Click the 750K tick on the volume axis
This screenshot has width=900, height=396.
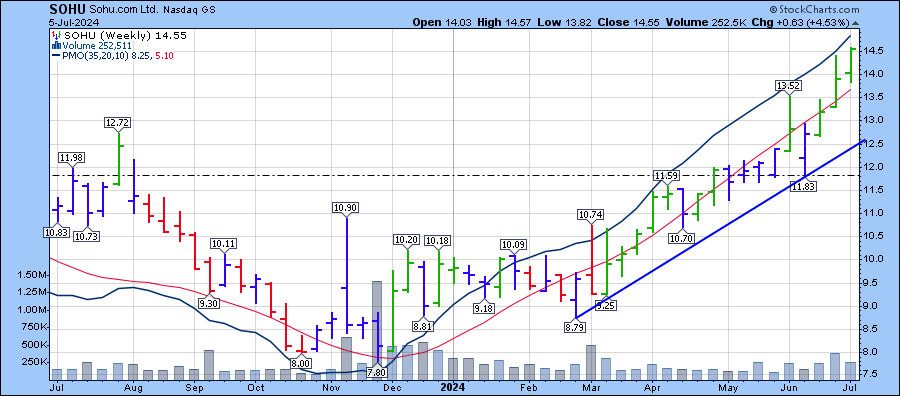(x=33, y=327)
